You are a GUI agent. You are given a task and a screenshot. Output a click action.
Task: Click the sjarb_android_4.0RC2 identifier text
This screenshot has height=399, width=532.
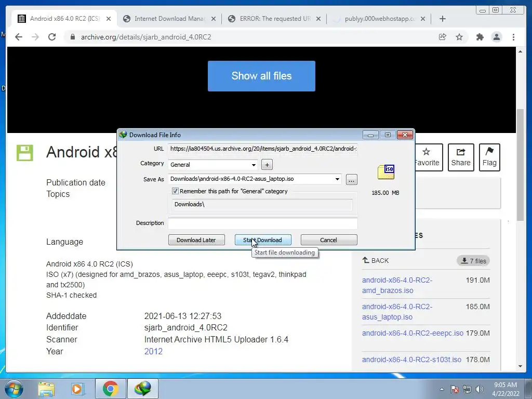point(186,328)
